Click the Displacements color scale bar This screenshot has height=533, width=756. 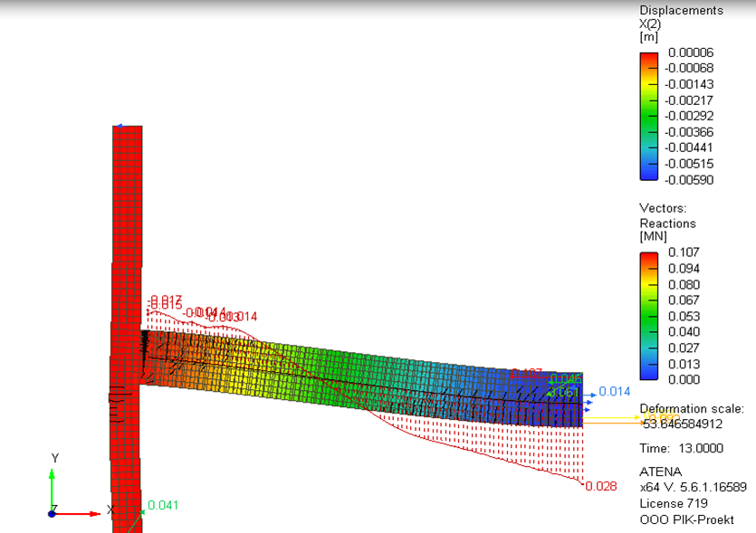[648, 116]
